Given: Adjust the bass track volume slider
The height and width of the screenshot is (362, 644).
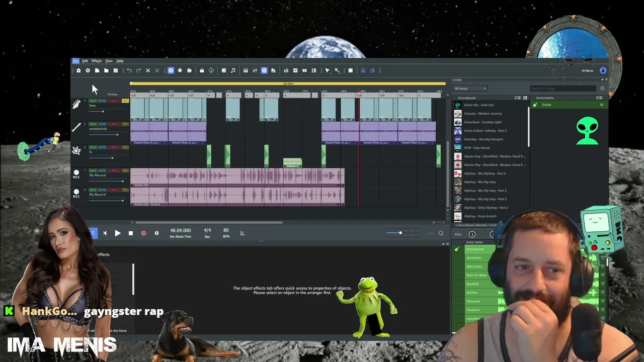Looking at the screenshot, I should pyautogui.click(x=103, y=111).
